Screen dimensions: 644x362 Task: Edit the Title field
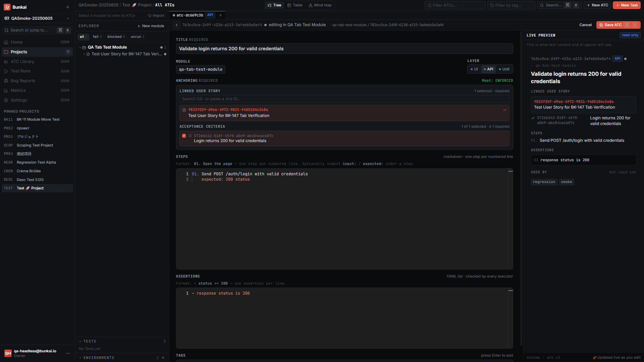coord(344,49)
